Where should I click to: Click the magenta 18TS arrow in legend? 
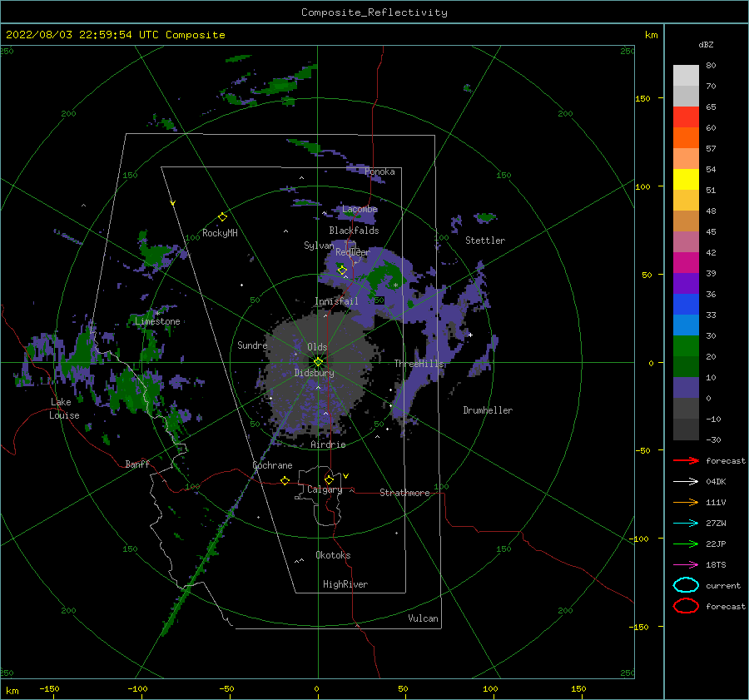click(x=686, y=565)
